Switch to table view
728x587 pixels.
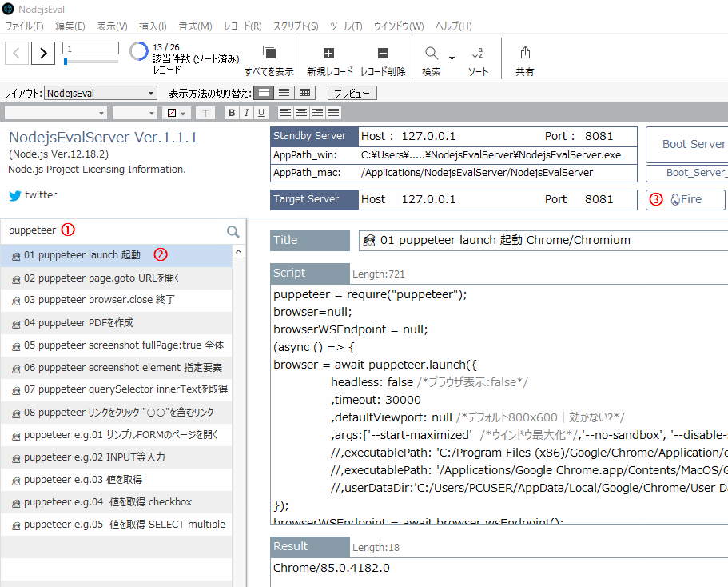pos(305,93)
